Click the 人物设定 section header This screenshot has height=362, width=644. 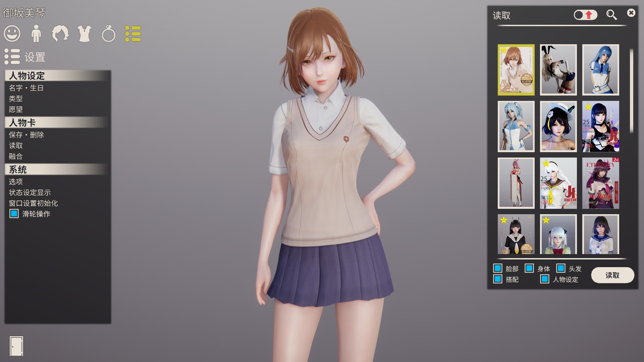click(x=57, y=76)
